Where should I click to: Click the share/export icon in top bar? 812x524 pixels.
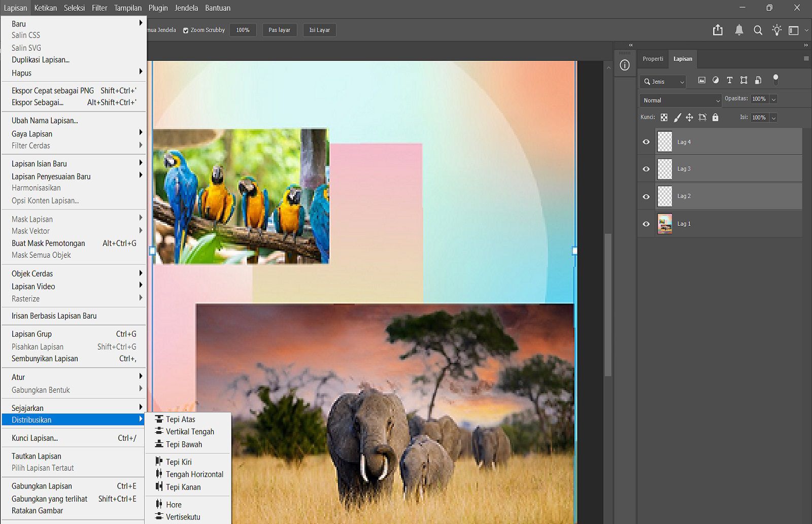[718, 30]
